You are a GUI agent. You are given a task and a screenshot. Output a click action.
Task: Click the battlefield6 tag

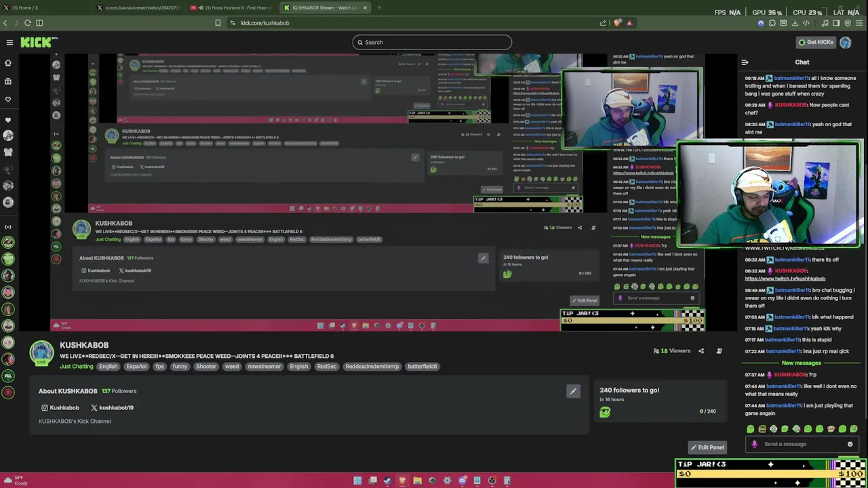(x=422, y=367)
